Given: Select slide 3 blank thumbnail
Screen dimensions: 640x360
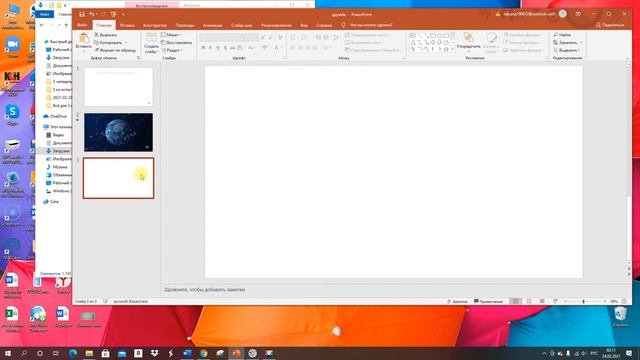Looking at the screenshot, I should click(118, 178).
